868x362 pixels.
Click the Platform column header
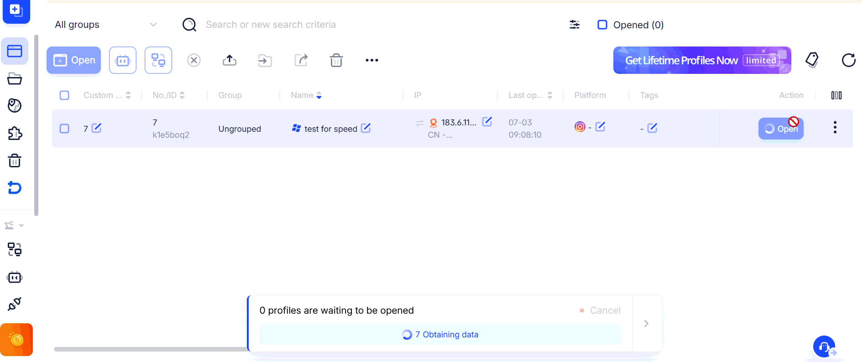point(590,95)
